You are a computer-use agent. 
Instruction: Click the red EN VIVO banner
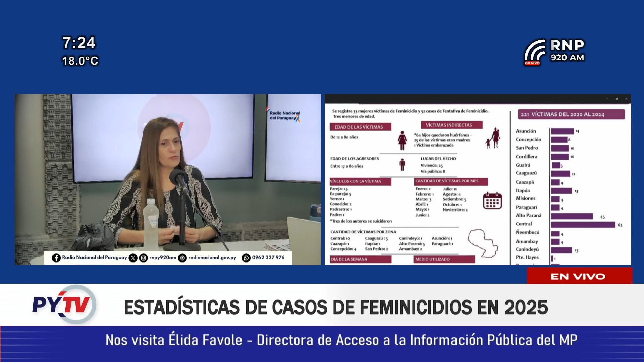click(579, 276)
